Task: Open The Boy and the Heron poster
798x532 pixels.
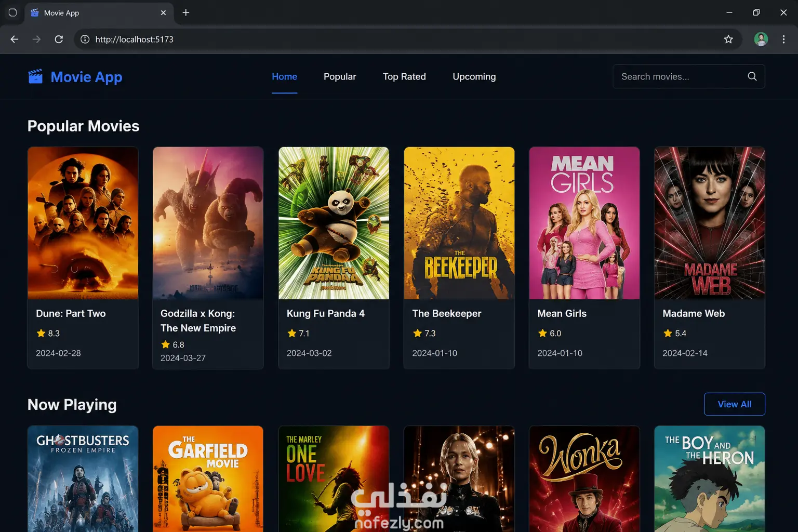Action: click(710, 479)
